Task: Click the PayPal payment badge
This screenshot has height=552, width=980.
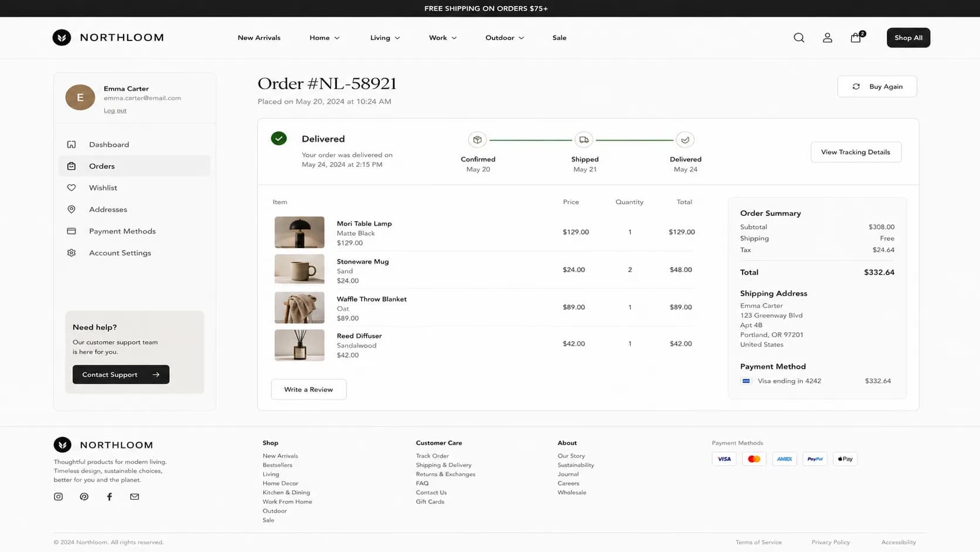Action: click(815, 459)
